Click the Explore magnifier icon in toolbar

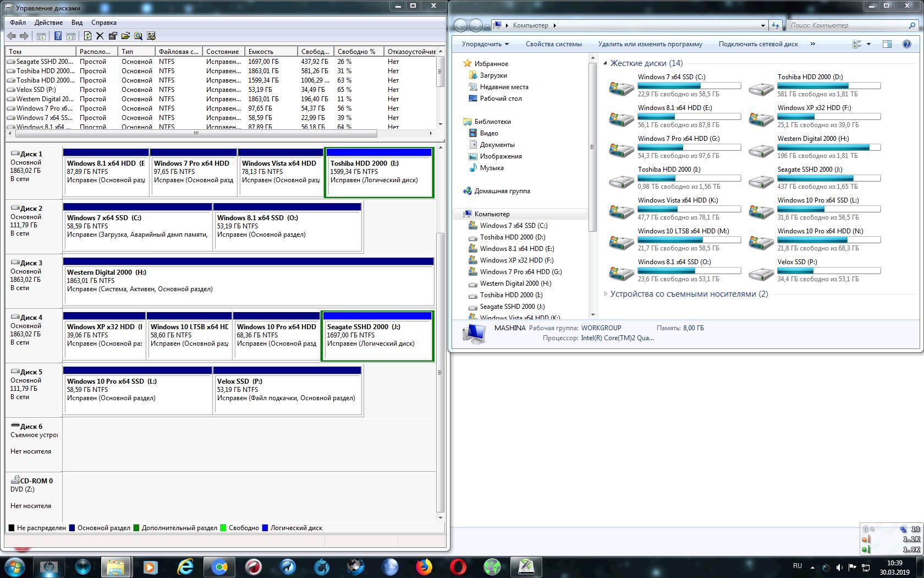point(138,36)
